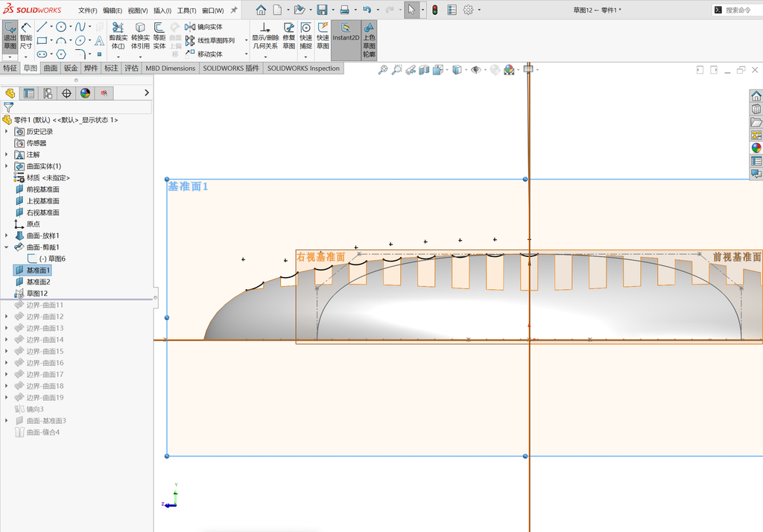This screenshot has height=532, width=763.
Task: Open dropdown beside Linear Sketch Pattern
Action: (x=246, y=40)
